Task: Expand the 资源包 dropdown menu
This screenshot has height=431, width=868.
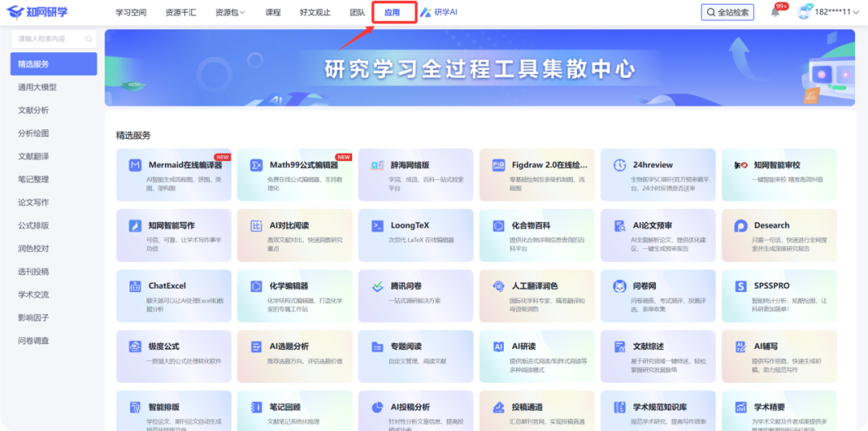Action: click(230, 13)
